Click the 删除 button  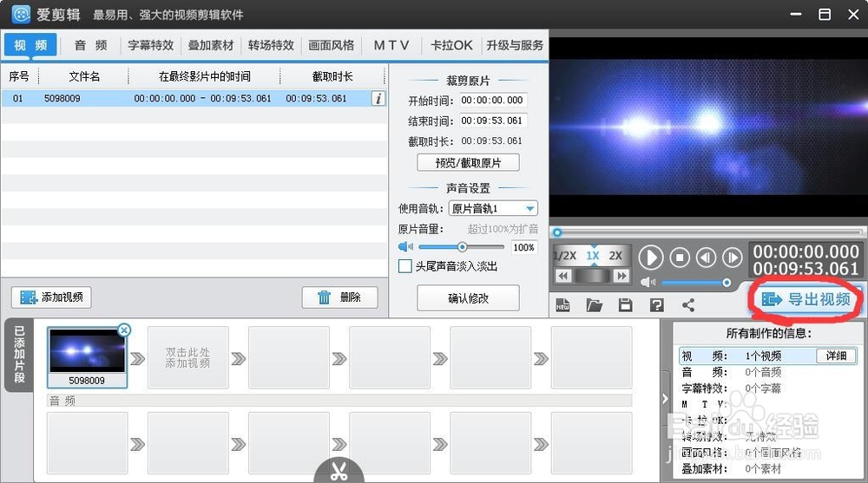(x=339, y=297)
